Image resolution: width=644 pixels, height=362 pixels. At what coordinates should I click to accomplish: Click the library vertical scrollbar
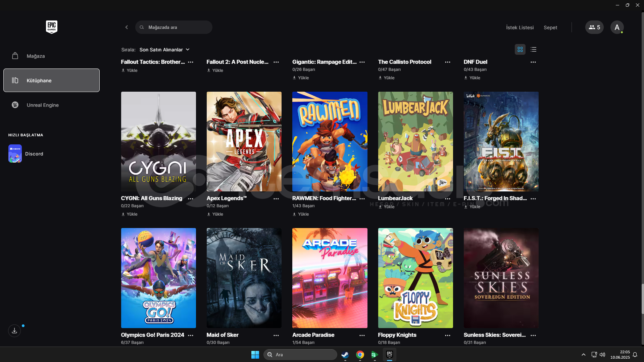[642, 299]
